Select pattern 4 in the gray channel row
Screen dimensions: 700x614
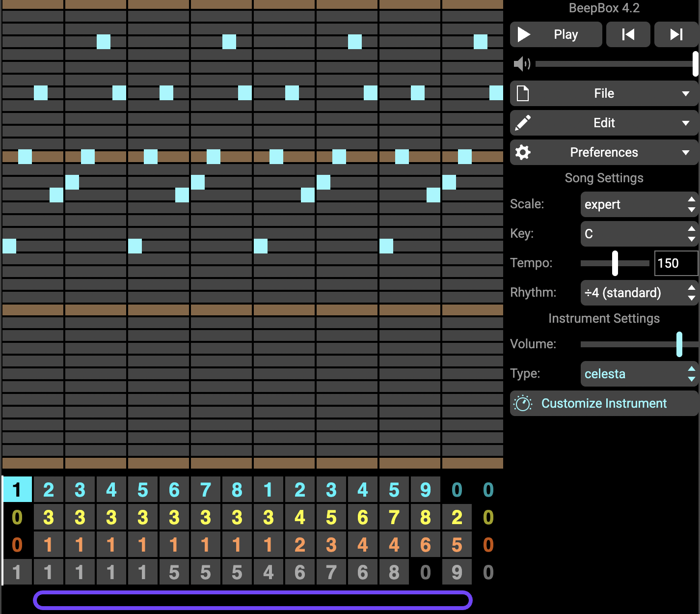(x=269, y=572)
